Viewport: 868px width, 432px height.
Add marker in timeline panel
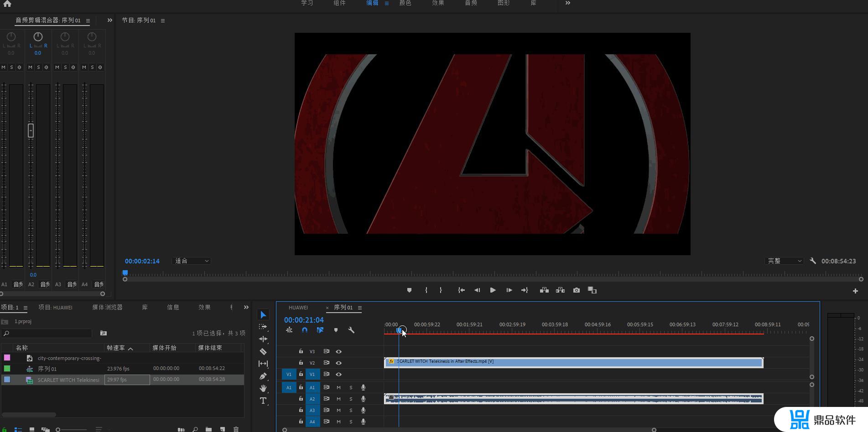coord(336,330)
